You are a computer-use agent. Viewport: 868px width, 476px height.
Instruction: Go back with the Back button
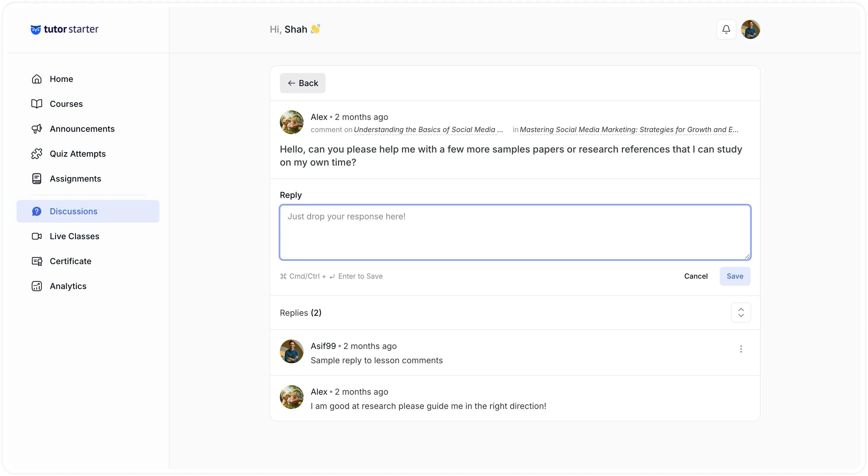pos(303,83)
